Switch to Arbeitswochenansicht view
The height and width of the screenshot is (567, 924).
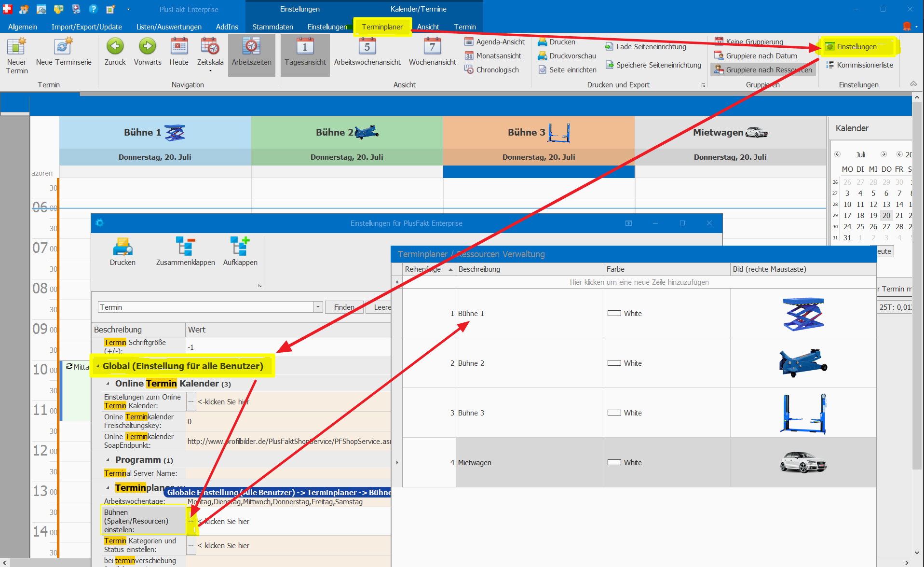(367, 52)
